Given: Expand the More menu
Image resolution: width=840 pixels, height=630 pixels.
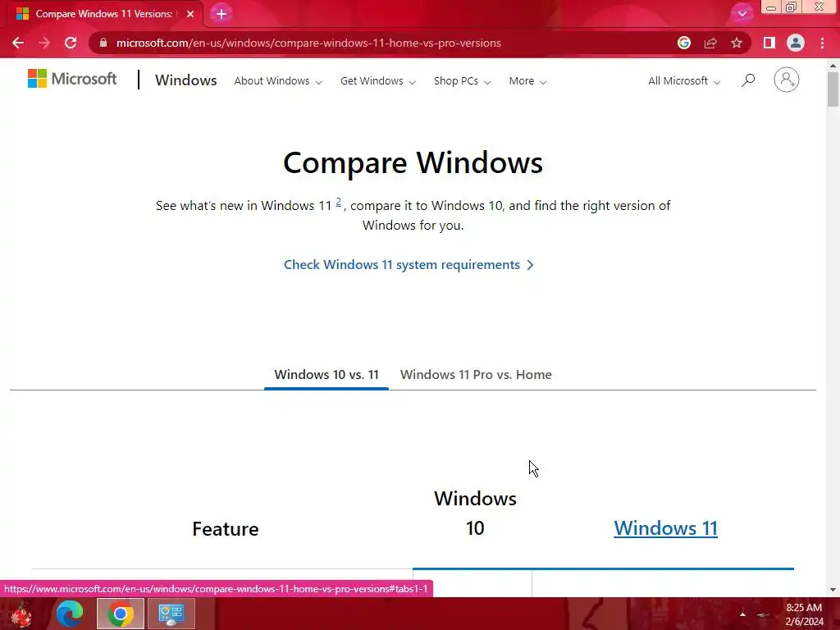Looking at the screenshot, I should pos(527,81).
